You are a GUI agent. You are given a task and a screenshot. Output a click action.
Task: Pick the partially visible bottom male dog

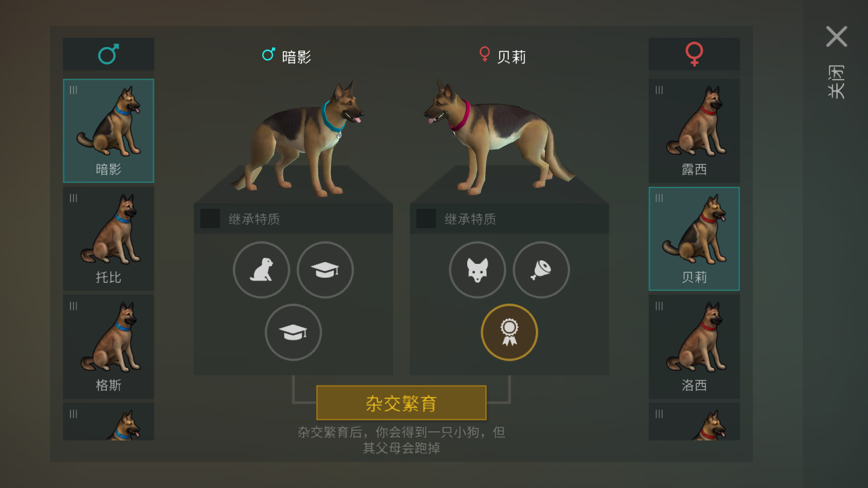click(108, 421)
